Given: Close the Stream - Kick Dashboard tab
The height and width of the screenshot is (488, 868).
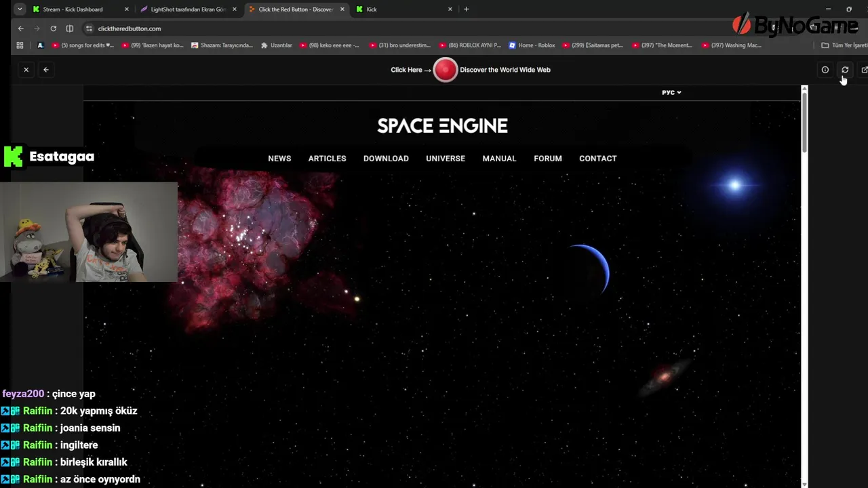Looking at the screenshot, I should [126, 9].
